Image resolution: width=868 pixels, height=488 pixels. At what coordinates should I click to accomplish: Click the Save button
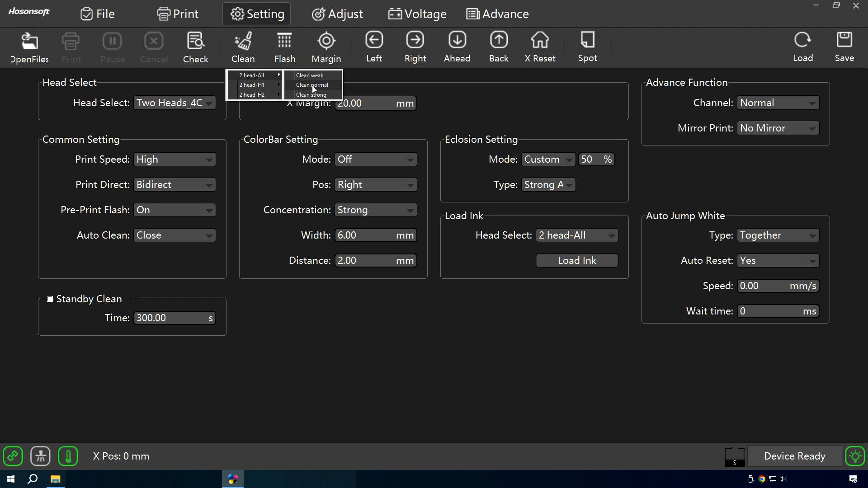pyautogui.click(x=845, y=47)
